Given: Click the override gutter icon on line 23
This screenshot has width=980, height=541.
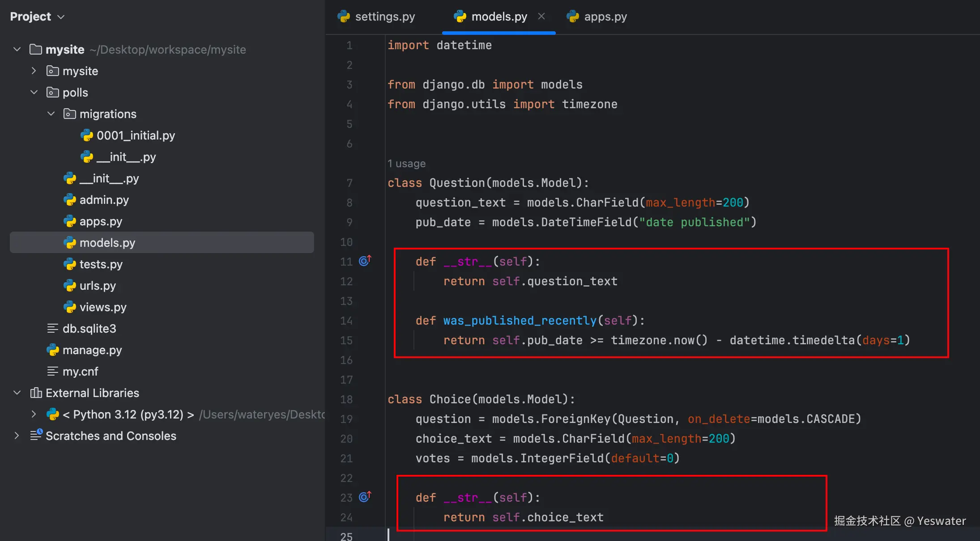Looking at the screenshot, I should [365, 497].
